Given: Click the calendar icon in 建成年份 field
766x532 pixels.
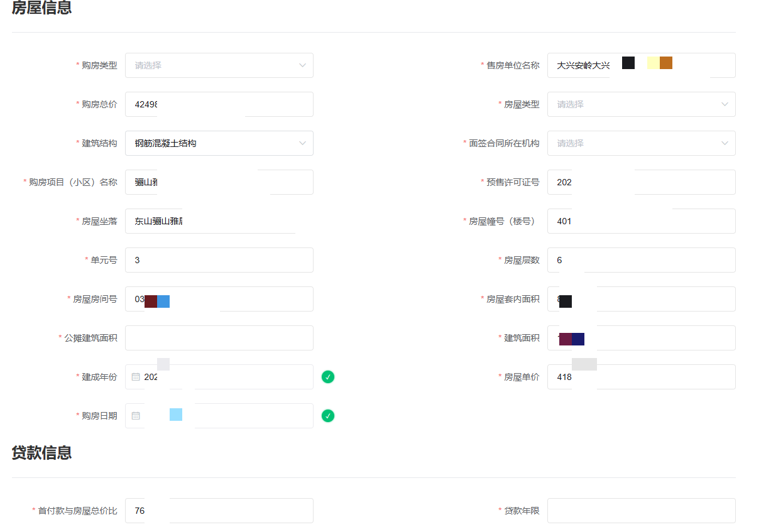Looking at the screenshot, I should point(136,377).
